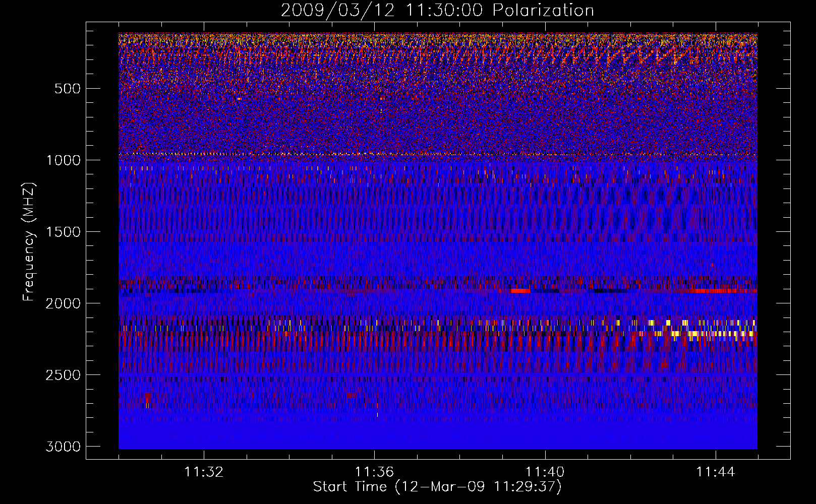Click the 11:36 time tick label
This screenshot has height=504, width=816.
(x=374, y=472)
